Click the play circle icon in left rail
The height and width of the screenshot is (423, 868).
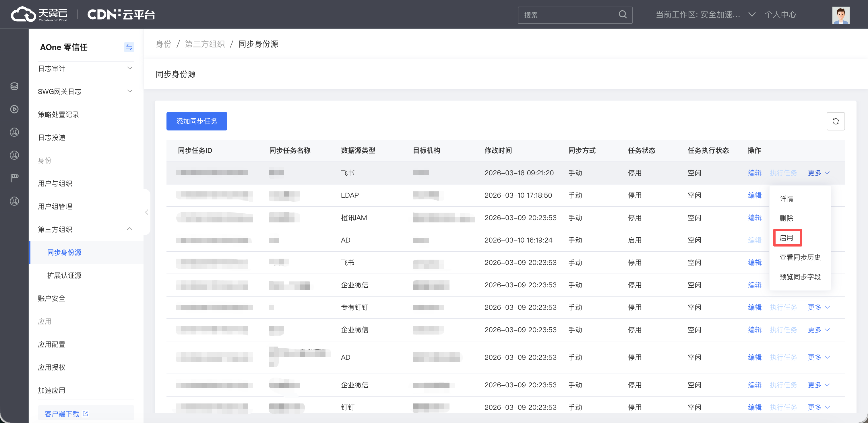14,109
